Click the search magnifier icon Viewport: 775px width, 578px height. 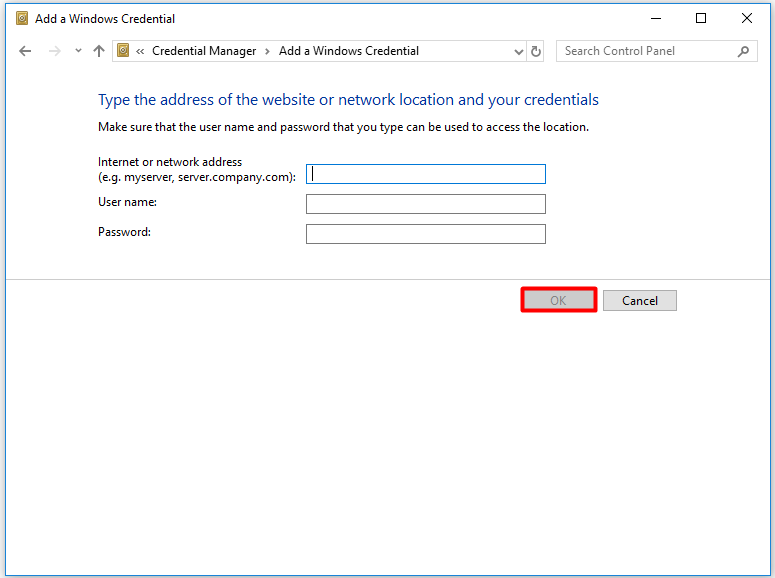click(x=743, y=51)
